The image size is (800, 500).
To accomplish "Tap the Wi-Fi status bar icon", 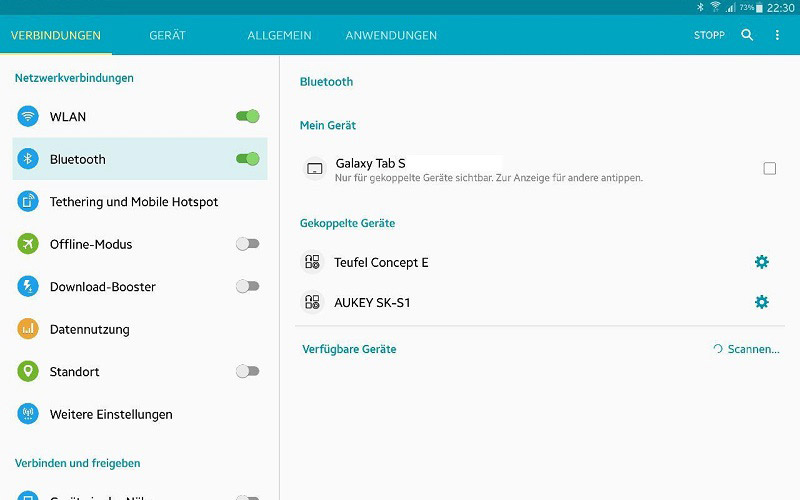I will [715, 7].
